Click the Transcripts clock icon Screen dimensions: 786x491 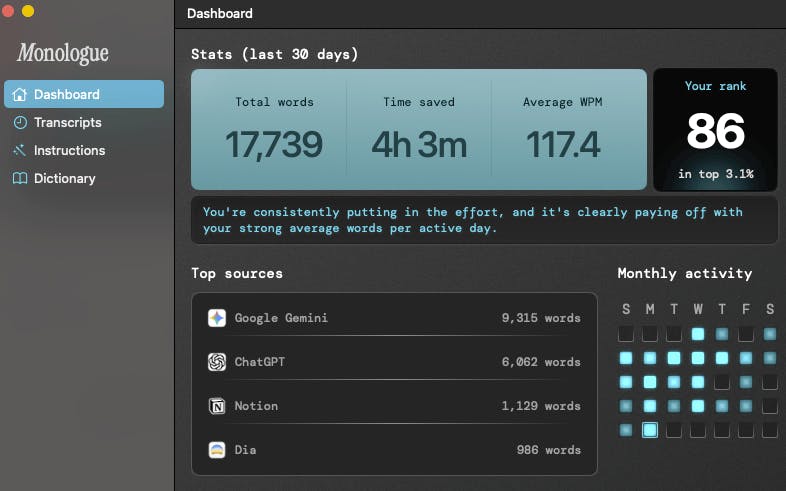pyautogui.click(x=20, y=122)
